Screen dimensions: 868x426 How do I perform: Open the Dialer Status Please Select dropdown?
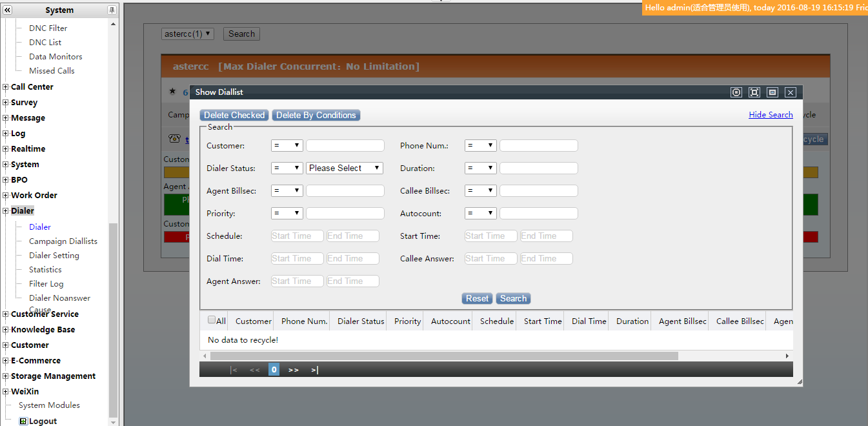(x=345, y=168)
